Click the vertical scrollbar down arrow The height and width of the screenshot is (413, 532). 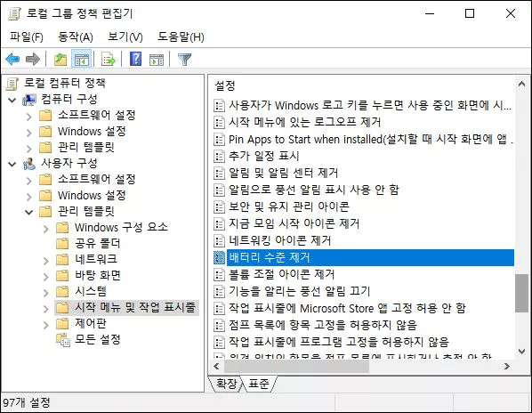(522, 352)
